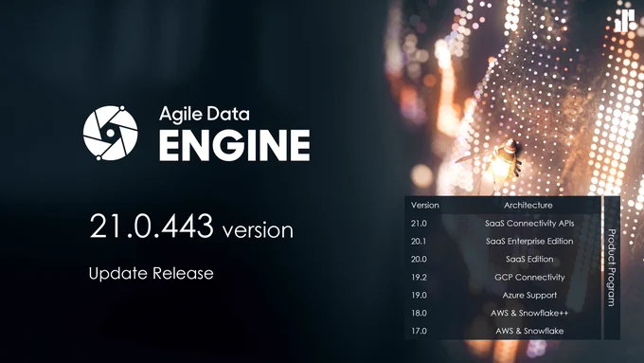Click the Agile Data Engine aperture logo
The image size is (644, 363).
tap(110, 133)
